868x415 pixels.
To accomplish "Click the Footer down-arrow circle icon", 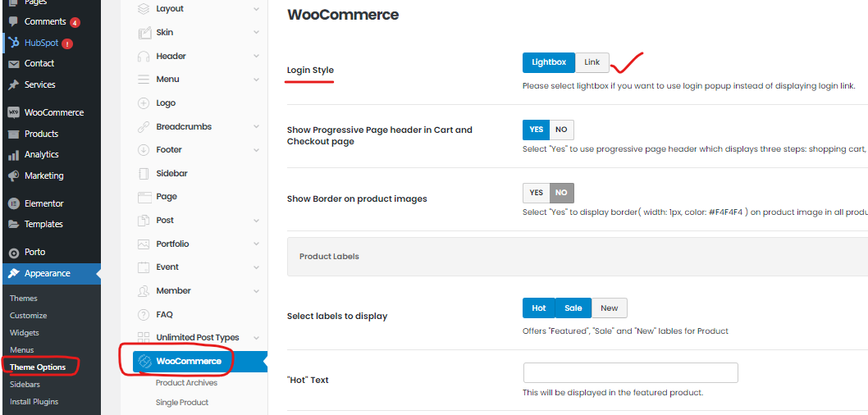I will pos(144,150).
